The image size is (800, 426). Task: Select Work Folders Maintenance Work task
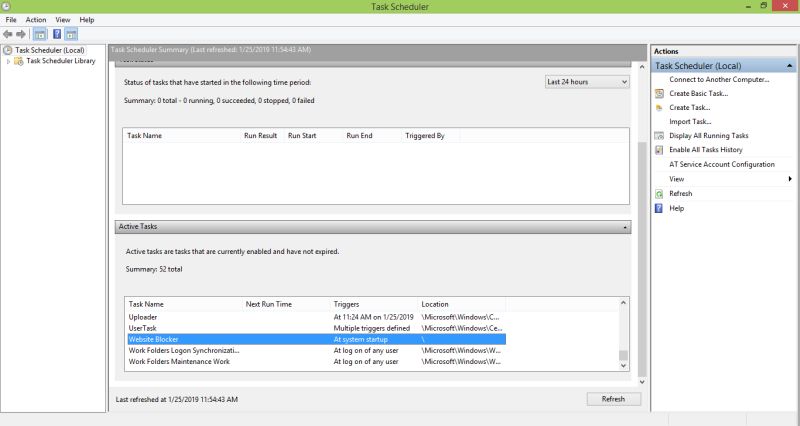316,362
